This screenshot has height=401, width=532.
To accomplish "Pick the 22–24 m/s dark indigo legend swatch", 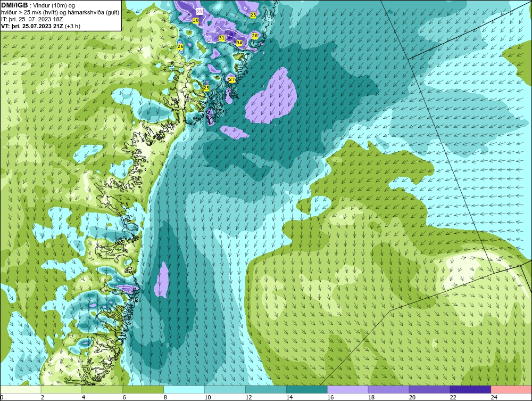I will click(x=470, y=389).
